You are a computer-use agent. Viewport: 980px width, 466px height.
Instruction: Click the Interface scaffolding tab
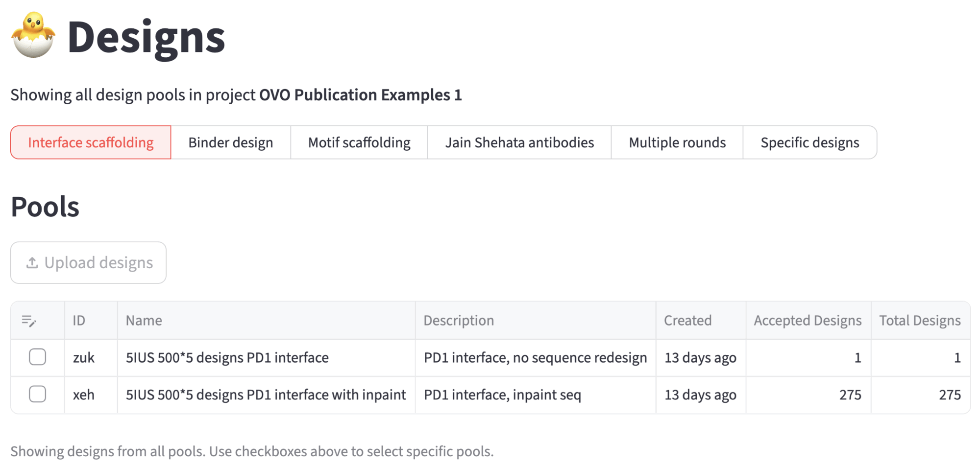[x=91, y=142]
